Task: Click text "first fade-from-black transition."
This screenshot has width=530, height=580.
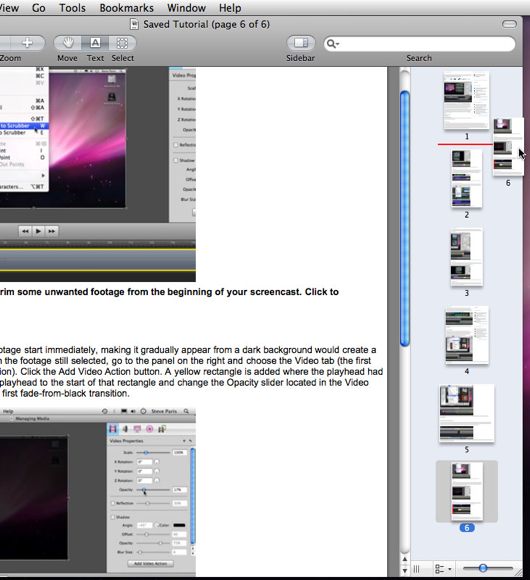Action: (66, 393)
